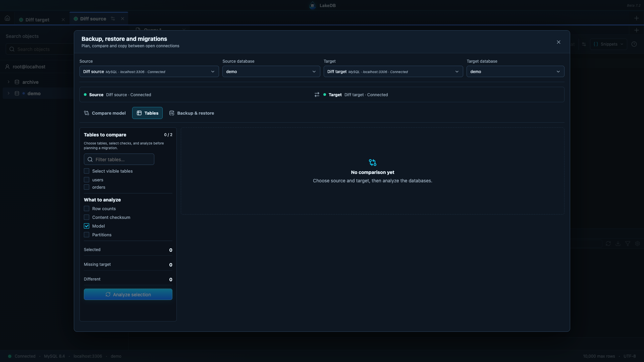Switch to Compare model tab
Screen dimensions: 644x362
coord(105,113)
